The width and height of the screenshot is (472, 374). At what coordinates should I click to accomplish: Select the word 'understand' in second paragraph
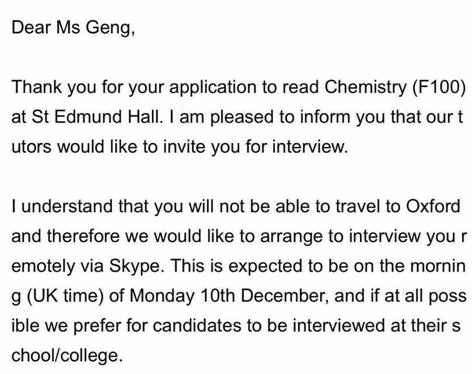pyautogui.click(x=68, y=206)
